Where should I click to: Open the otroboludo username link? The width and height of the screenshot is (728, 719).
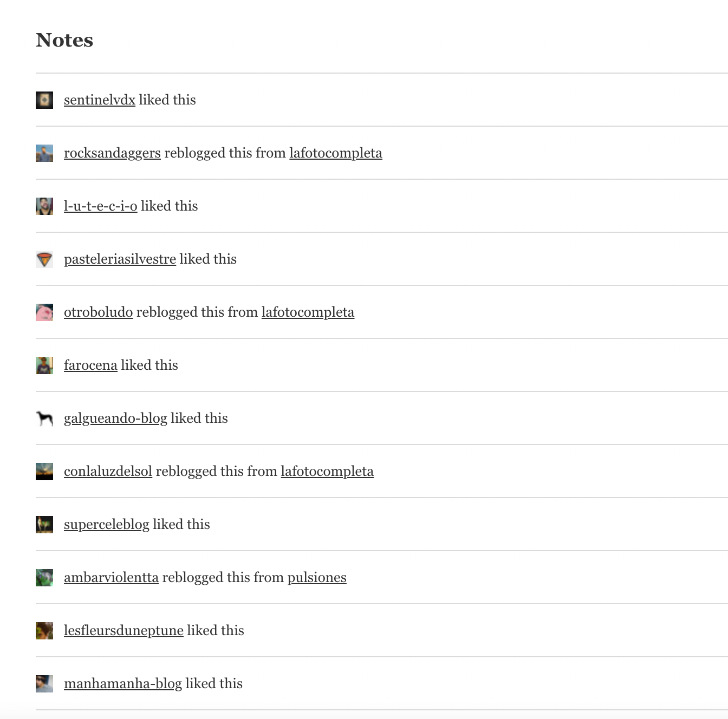[98, 312]
